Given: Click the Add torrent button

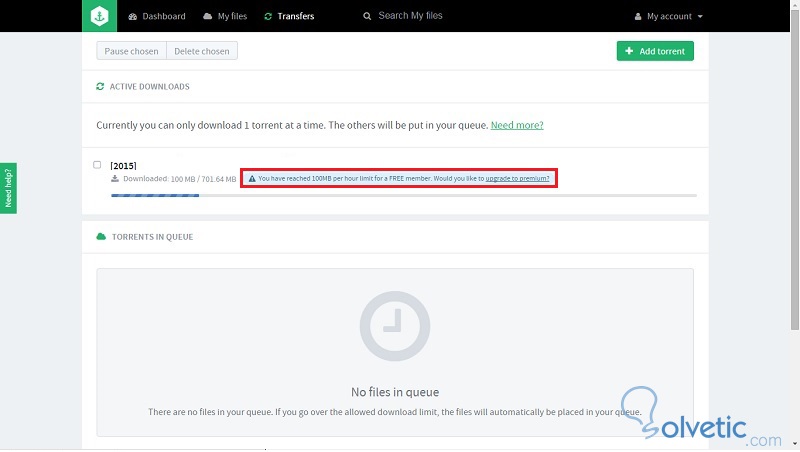Looking at the screenshot, I should [655, 51].
